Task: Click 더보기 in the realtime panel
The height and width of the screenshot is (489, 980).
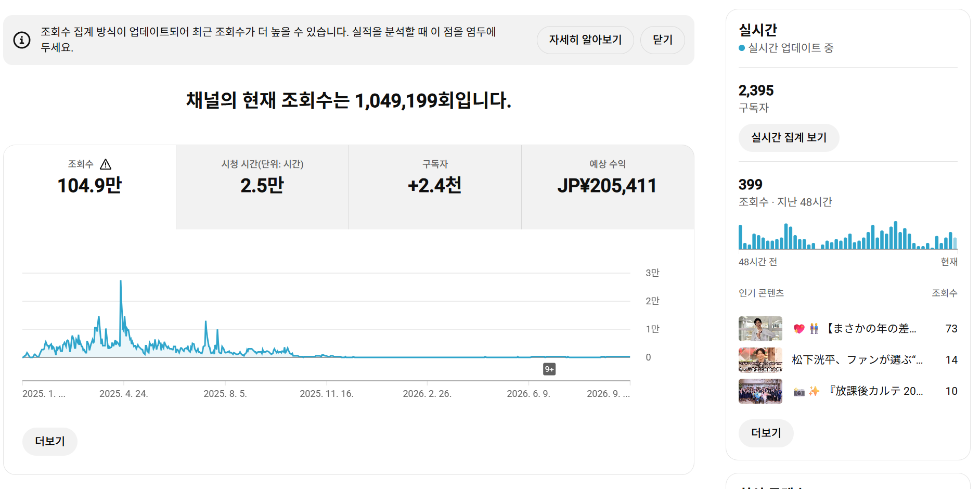Action: click(766, 433)
